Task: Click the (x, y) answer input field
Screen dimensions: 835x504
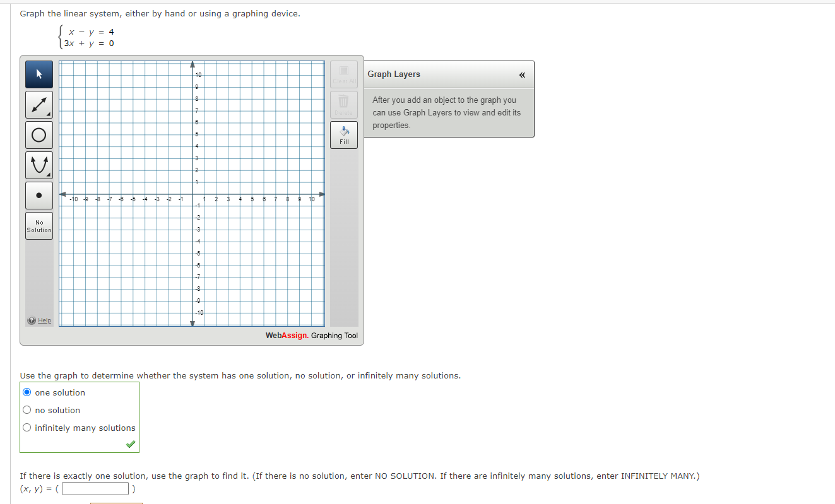Action: coord(94,488)
